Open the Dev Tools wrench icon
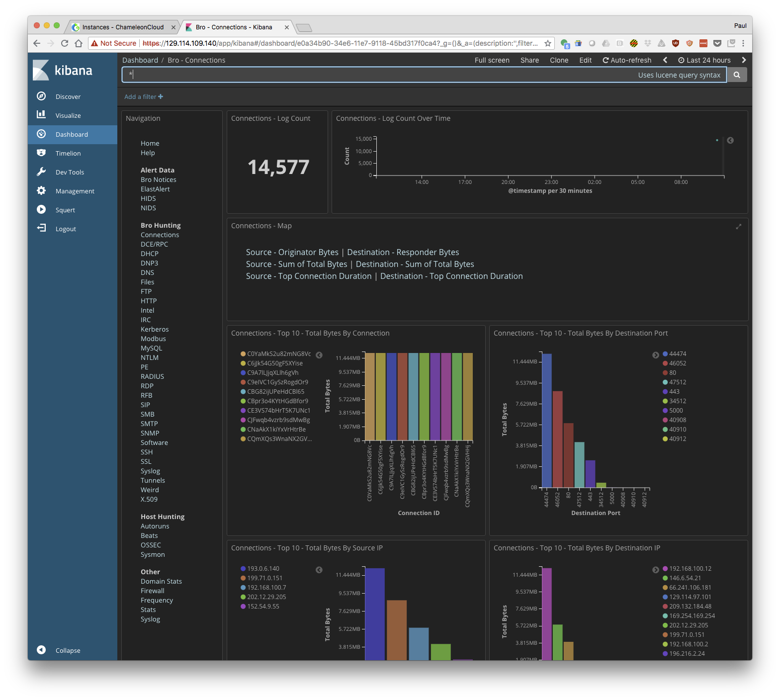 pos(41,172)
